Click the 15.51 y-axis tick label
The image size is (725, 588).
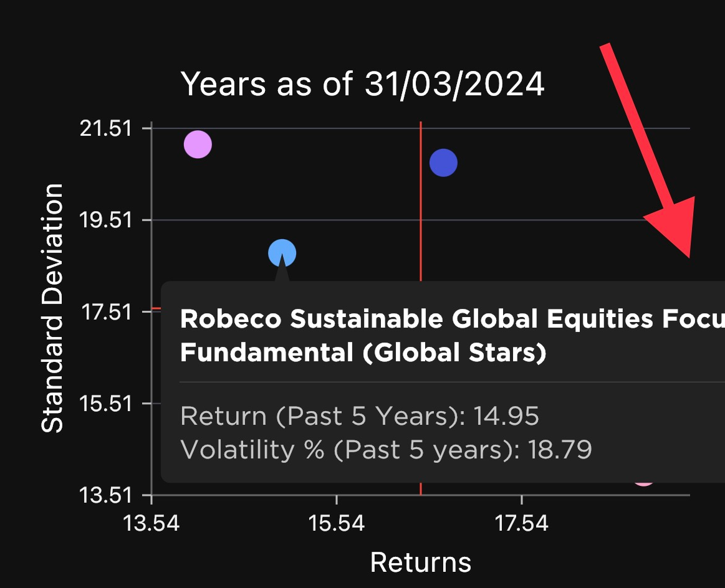click(105, 404)
